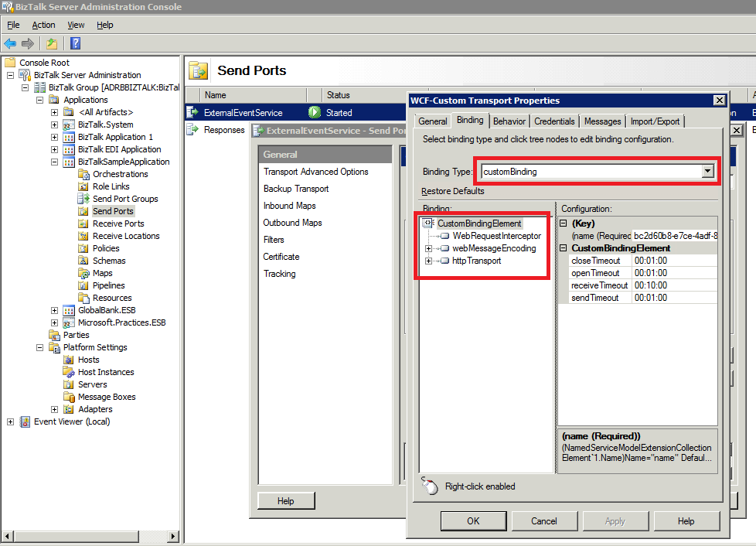Expand the httpTransport binding node
Image resolution: width=756 pixels, height=546 pixels.
tap(428, 261)
